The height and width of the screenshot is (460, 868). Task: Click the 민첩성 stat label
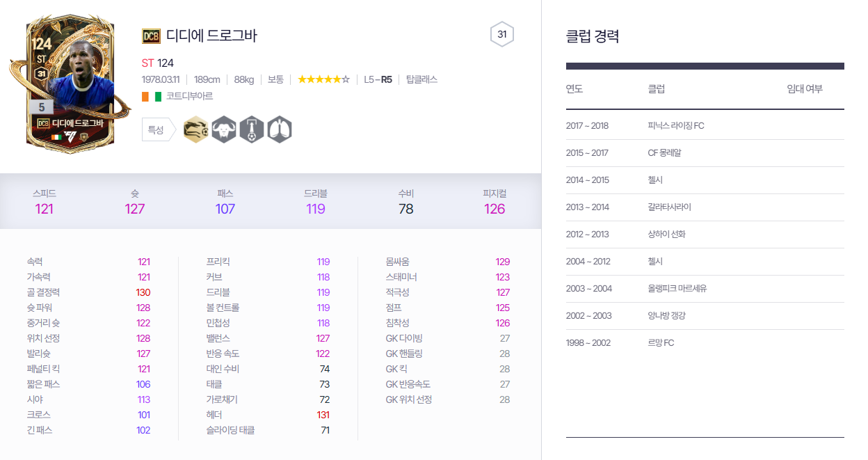(x=218, y=323)
